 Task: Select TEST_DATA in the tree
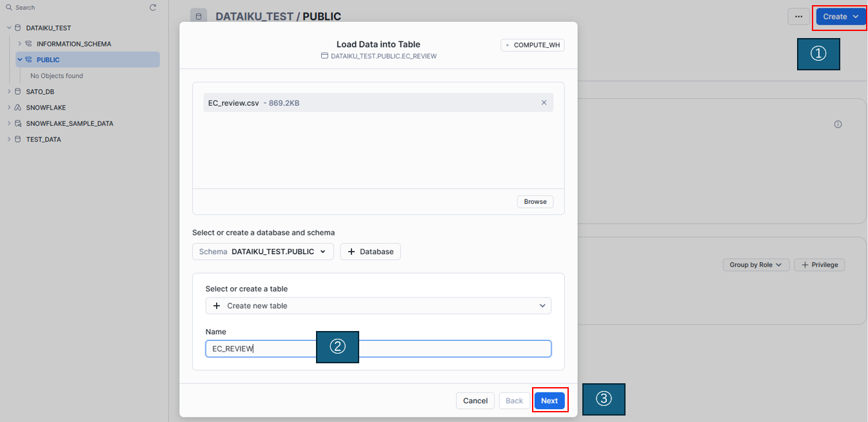pos(44,139)
